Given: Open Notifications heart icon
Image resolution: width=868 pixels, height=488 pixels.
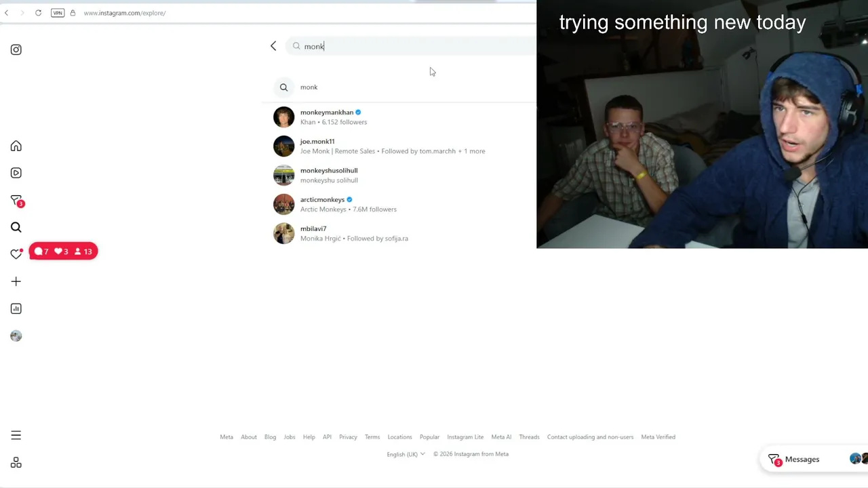Looking at the screenshot, I should tap(16, 254).
